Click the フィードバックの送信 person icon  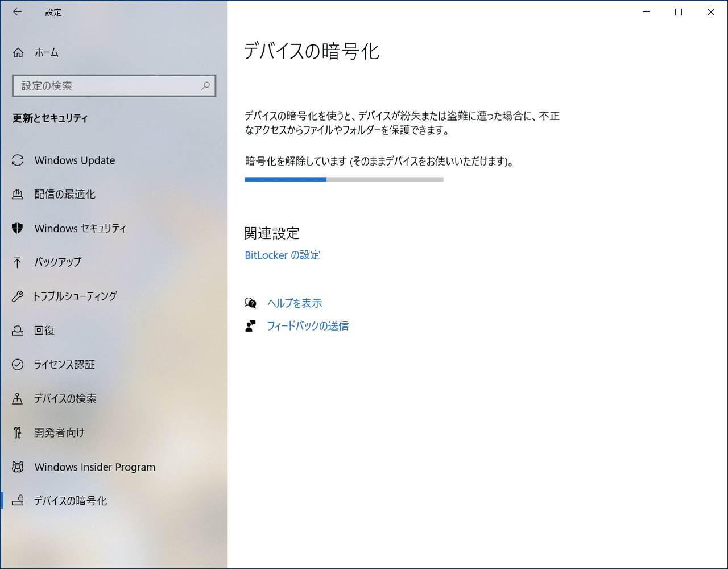[250, 325]
